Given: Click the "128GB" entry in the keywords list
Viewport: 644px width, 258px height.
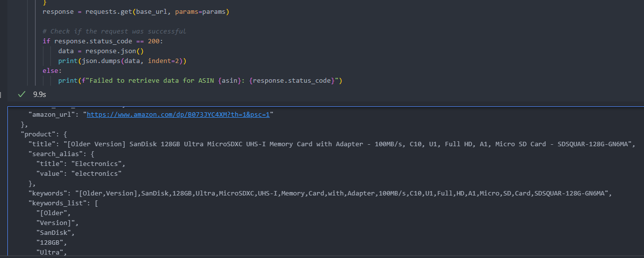Looking at the screenshot, I should (51, 242).
